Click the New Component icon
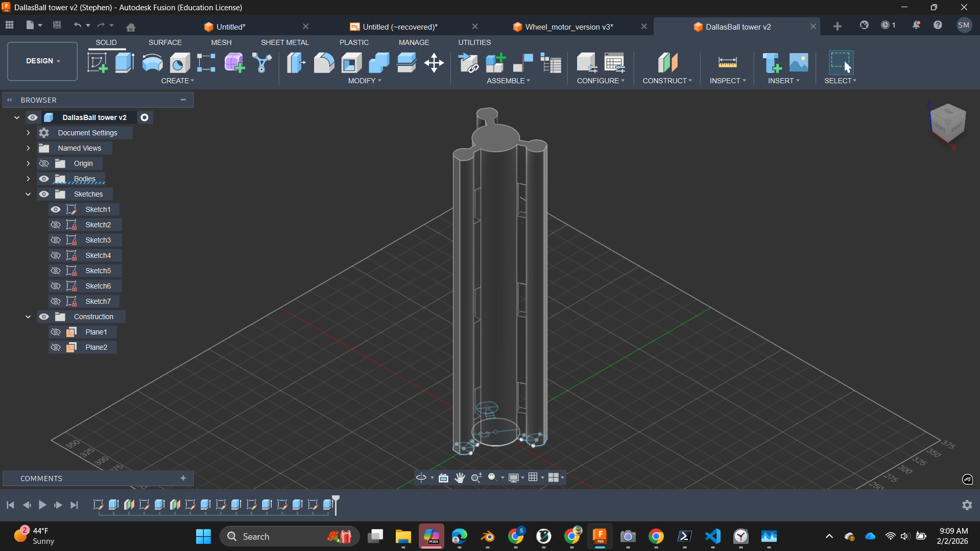The image size is (980, 551). click(496, 63)
